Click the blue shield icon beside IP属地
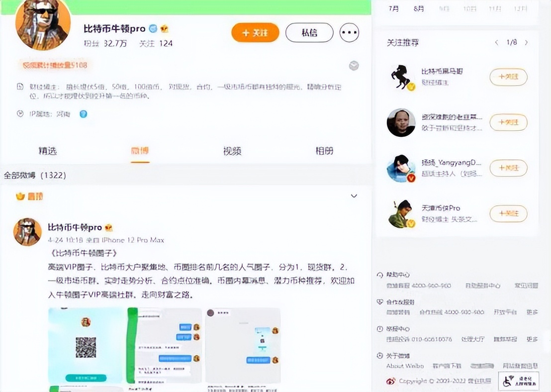This screenshot has height=392, width=551. pyautogui.click(x=83, y=114)
